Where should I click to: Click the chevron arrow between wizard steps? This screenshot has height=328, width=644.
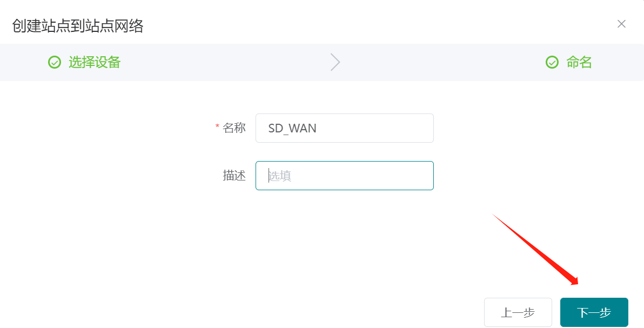tap(335, 63)
